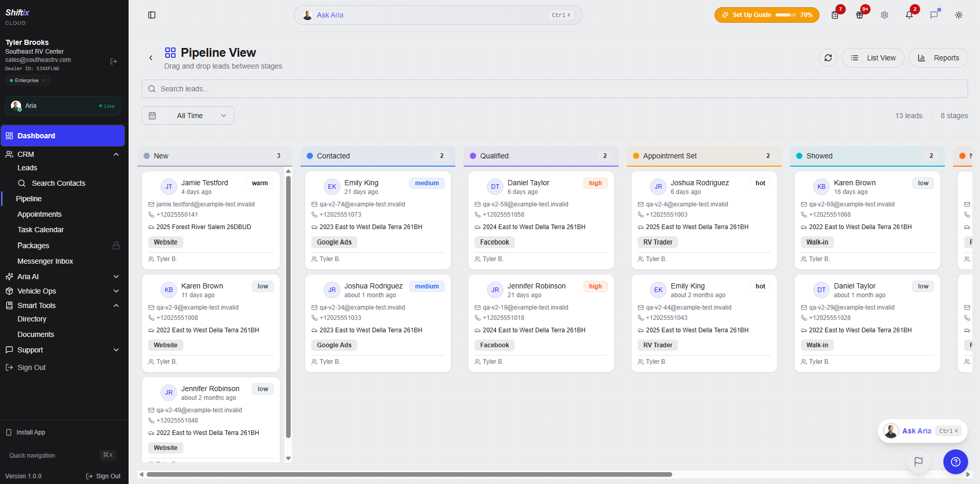The width and height of the screenshot is (980, 484).
Task: Click the help question mark button
Action: pyautogui.click(x=956, y=462)
